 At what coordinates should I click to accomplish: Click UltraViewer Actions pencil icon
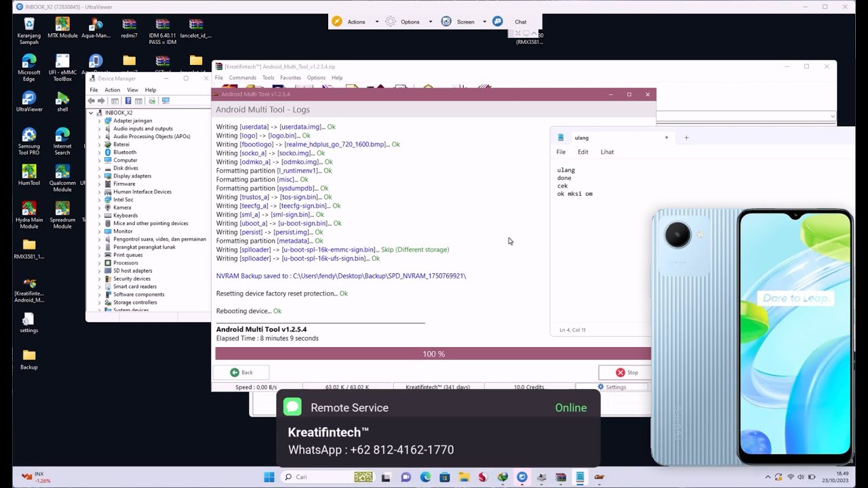(337, 22)
